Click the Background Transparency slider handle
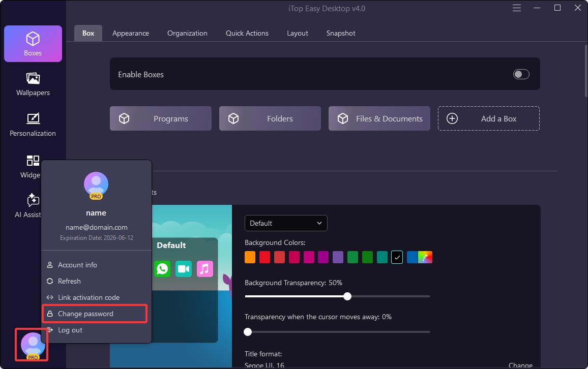This screenshot has width=588, height=369. click(x=347, y=296)
